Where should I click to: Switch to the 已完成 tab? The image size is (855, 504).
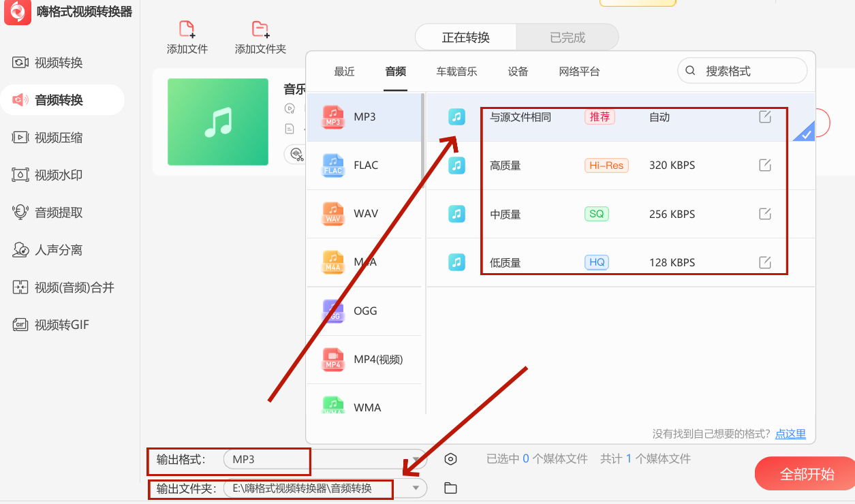(x=568, y=37)
